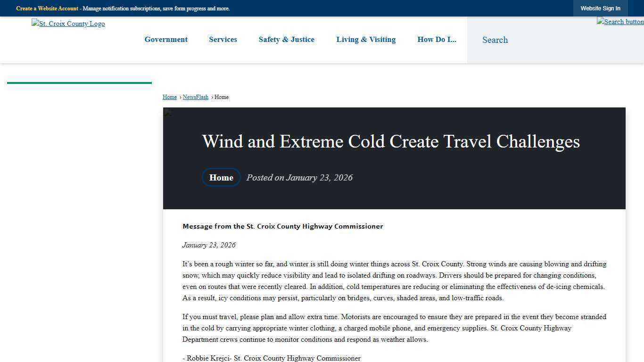Viewport: 644px width, 362px height.
Task: Select Create a Website Account
Action: click(47, 8)
